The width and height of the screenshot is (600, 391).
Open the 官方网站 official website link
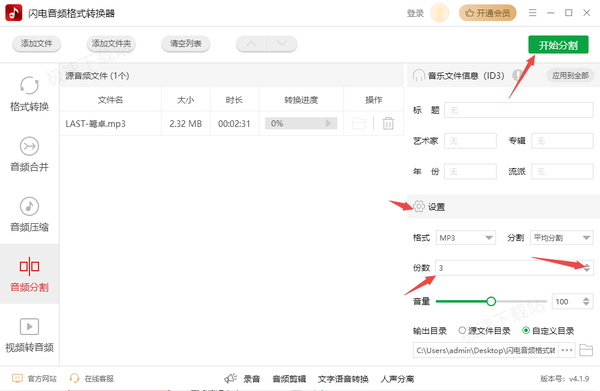coord(34,378)
